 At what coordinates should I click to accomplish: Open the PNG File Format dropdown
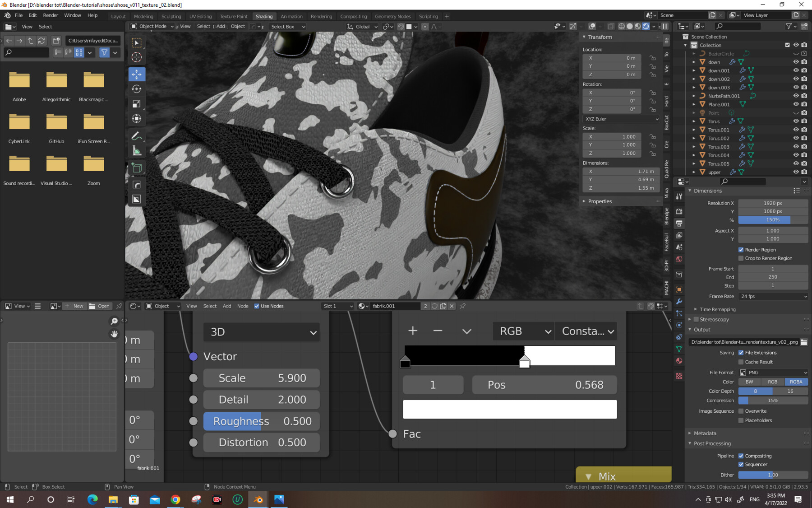pos(772,373)
